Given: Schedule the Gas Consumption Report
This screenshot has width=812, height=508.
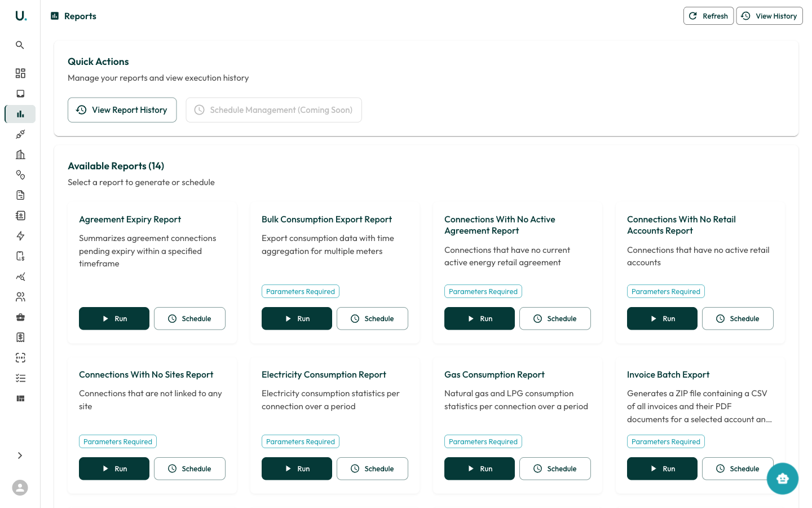Looking at the screenshot, I should pyautogui.click(x=555, y=468).
